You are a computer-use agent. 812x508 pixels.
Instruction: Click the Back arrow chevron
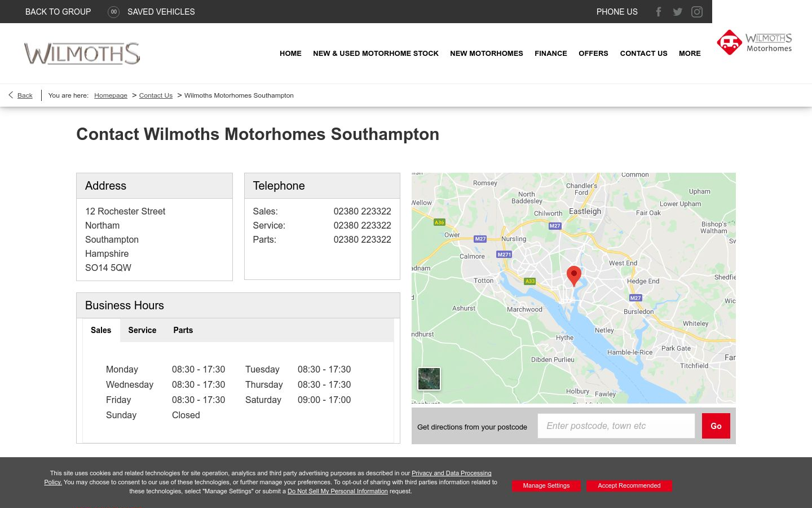pos(11,95)
